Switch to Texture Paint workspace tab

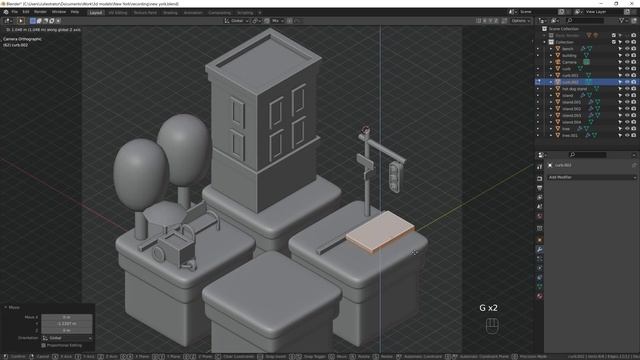tap(145, 13)
